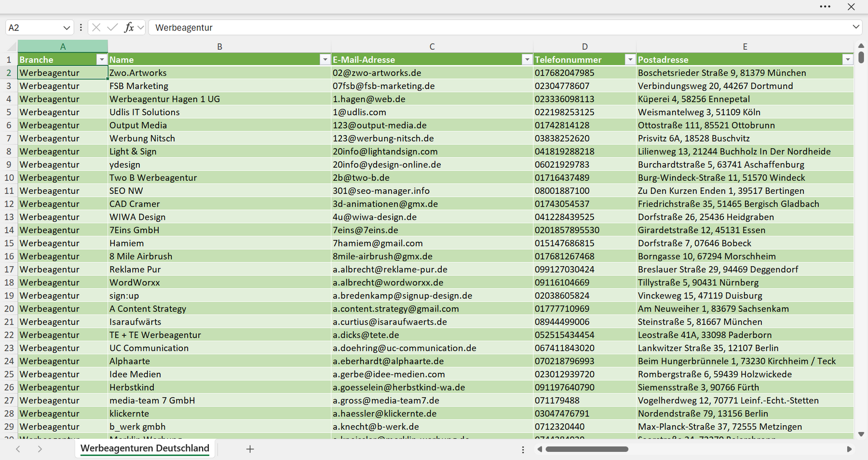Open the Branche column filter dropdown
Image resolution: width=868 pixels, height=460 pixels.
101,59
